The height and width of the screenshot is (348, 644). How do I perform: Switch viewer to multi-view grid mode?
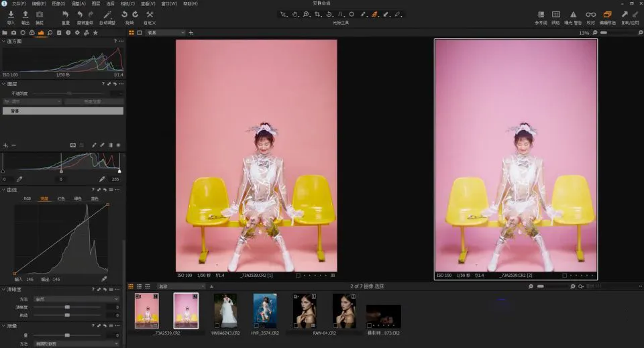tap(131, 32)
